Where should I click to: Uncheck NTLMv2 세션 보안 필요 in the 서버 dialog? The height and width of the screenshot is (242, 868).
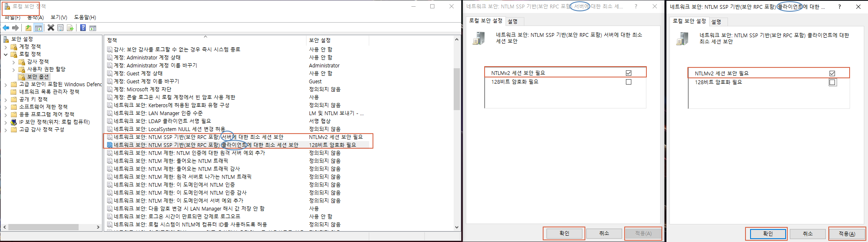pyautogui.click(x=628, y=73)
